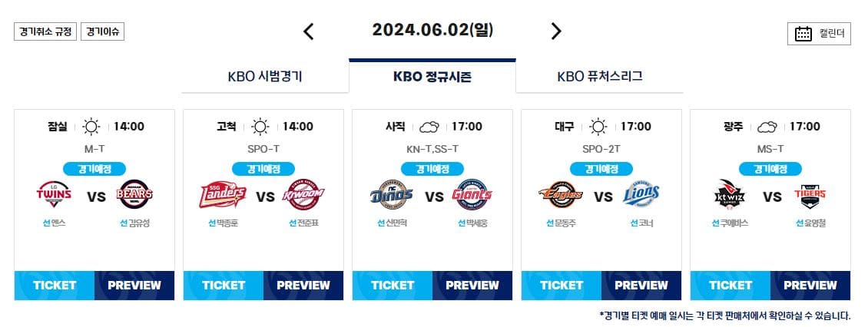
Task: Open 경기취소 규정 button
Action: pos(45,31)
